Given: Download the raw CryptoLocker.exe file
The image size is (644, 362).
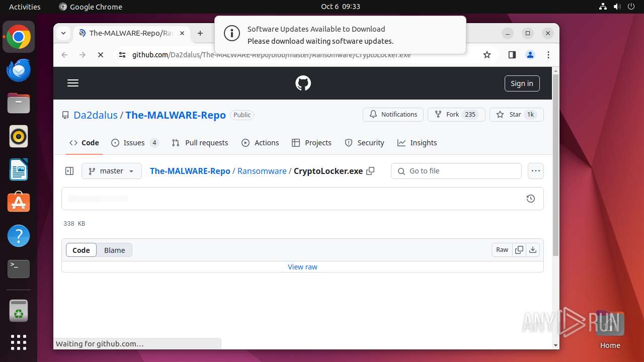Looking at the screenshot, I should click(x=533, y=250).
